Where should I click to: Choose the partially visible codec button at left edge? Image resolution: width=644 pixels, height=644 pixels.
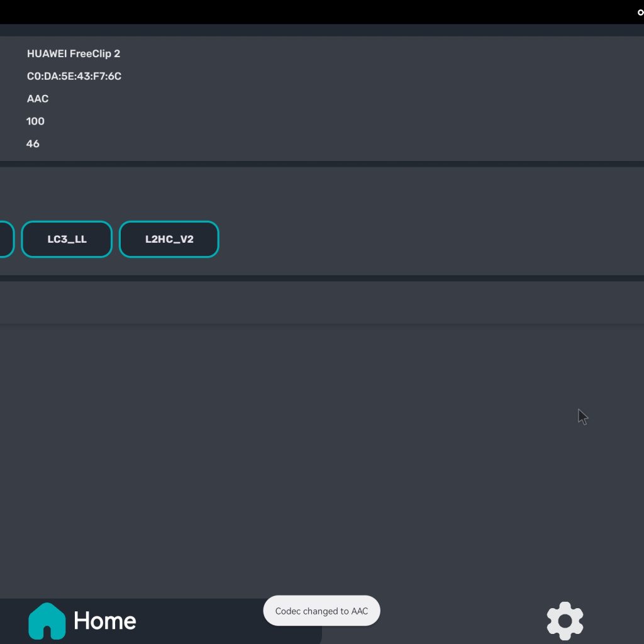pyautogui.click(x=6, y=240)
